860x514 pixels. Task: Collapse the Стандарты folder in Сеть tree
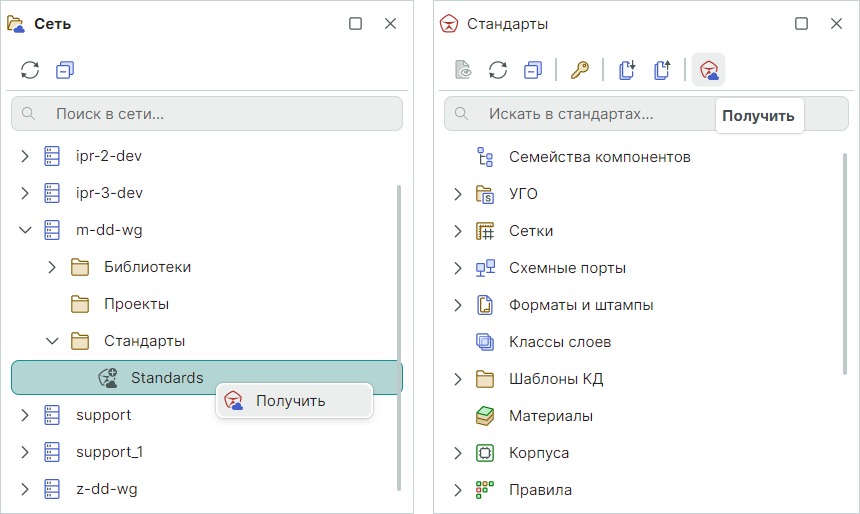tap(52, 341)
